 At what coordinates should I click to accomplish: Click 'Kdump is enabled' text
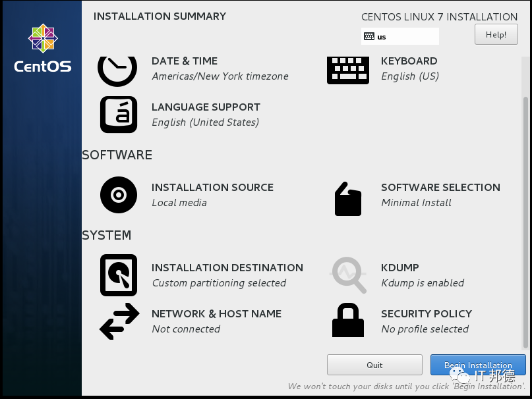(423, 283)
